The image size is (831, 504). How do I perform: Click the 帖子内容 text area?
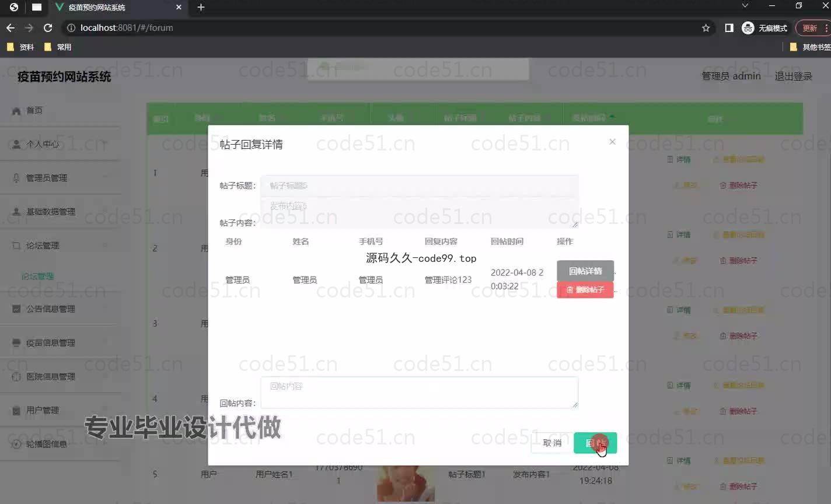pyautogui.click(x=420, y=212)
